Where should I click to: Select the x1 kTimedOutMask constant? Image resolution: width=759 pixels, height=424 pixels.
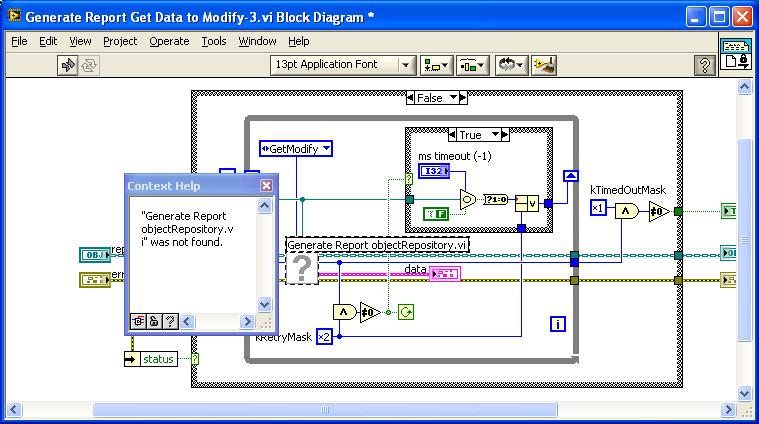coord(598,208)
